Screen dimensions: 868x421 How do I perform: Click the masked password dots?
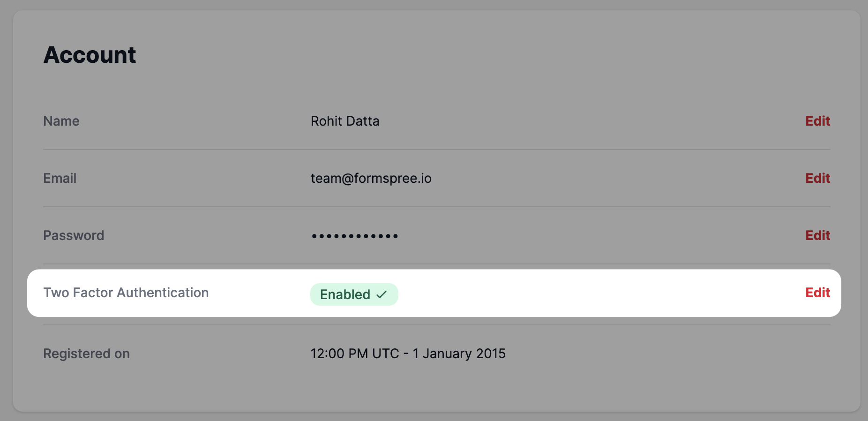coord(355,236)
